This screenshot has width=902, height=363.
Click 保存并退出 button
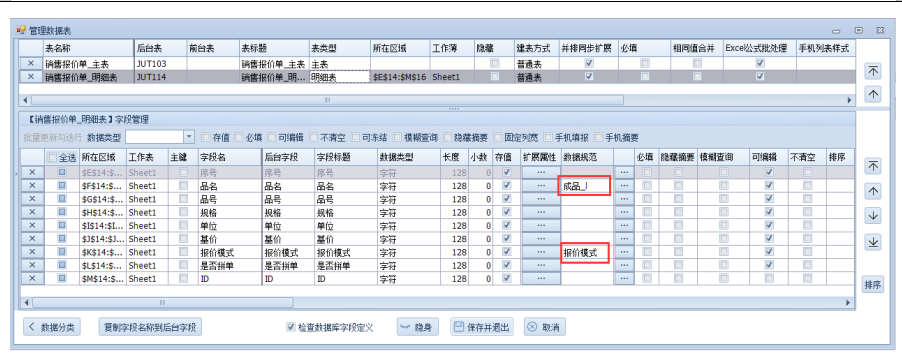(x=482, y=327)
